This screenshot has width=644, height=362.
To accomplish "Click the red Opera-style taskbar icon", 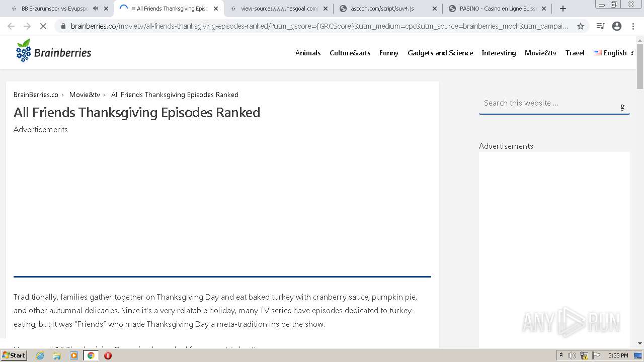I will click(x=108, y=355).
